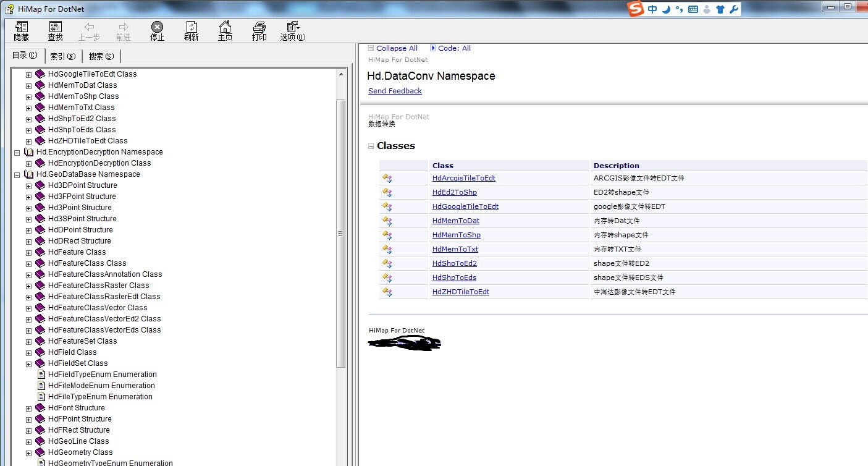Open the HdArcgisTileToEdt class link
Viewport: 868px width, 466px height.
click(464, 178)
